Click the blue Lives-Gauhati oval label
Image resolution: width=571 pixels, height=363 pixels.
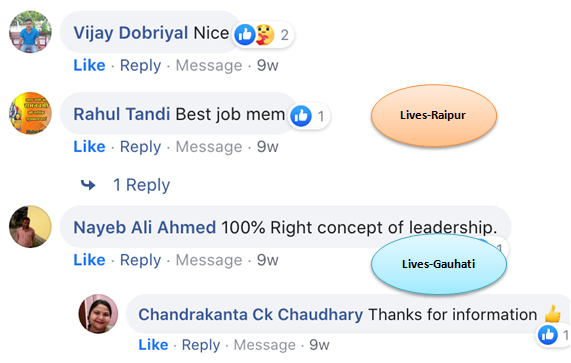click(x=439, y=264)
